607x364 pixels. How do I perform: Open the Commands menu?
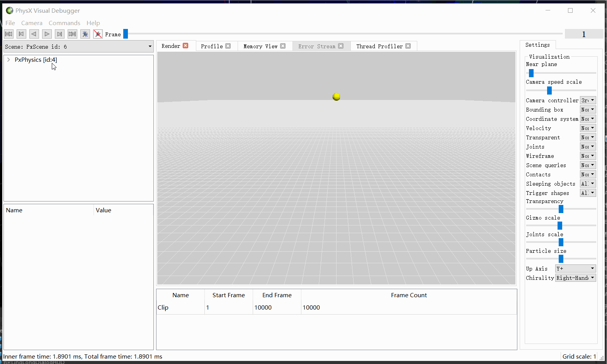pyautogui.click(x=65, y=23)
